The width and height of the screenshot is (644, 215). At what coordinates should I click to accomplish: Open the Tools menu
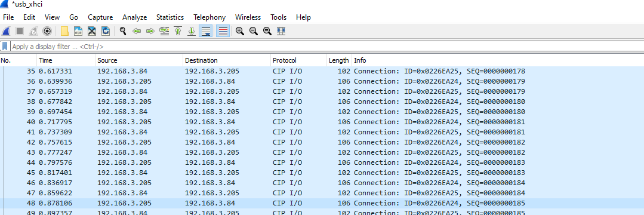pos(279,17)
